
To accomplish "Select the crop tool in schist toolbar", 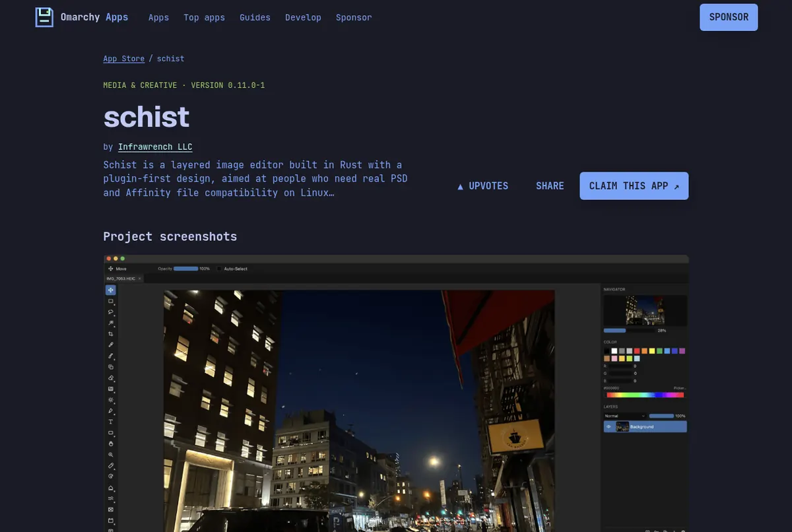I will 111,334.
